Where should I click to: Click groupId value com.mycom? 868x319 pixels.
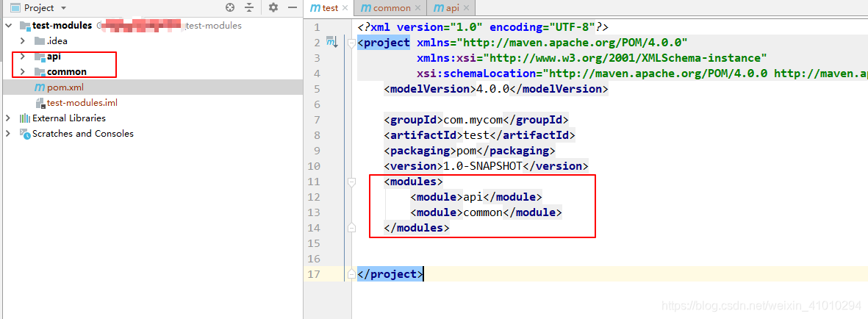474,120
